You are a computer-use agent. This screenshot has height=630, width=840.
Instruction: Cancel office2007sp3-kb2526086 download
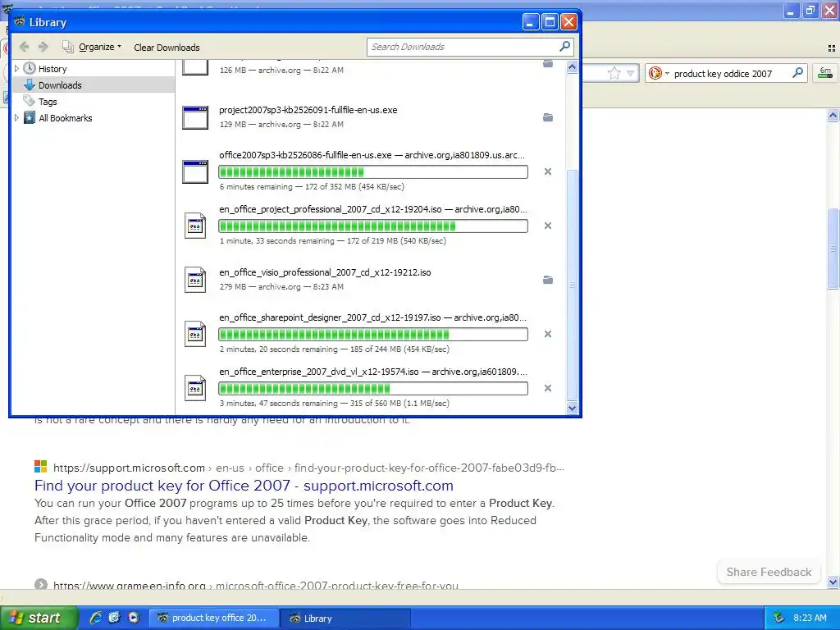[x=547, y=171]
